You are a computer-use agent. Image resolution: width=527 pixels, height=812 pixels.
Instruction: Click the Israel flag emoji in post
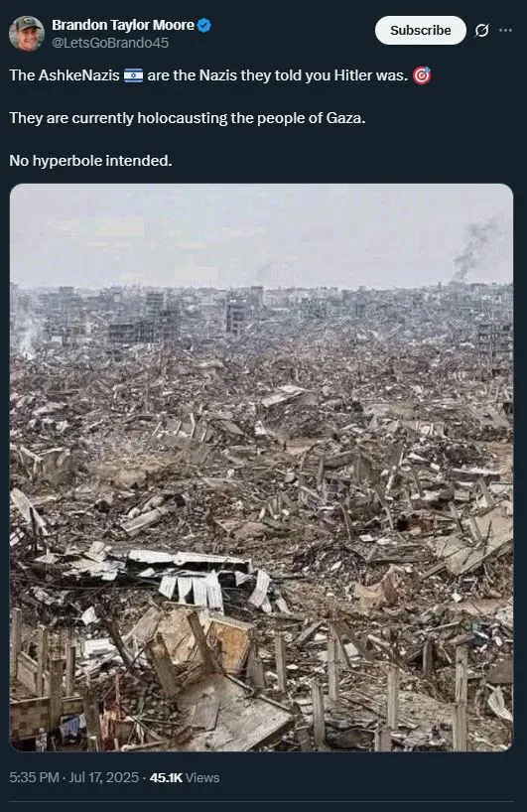[134, 75]
